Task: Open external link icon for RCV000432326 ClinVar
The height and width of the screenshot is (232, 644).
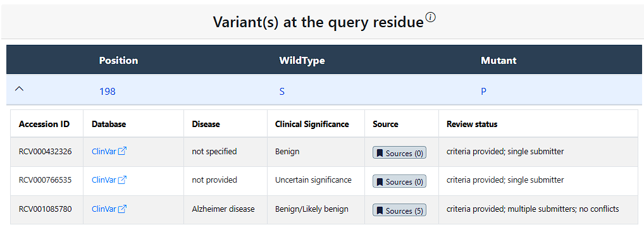Action: [x=122, y=151]
